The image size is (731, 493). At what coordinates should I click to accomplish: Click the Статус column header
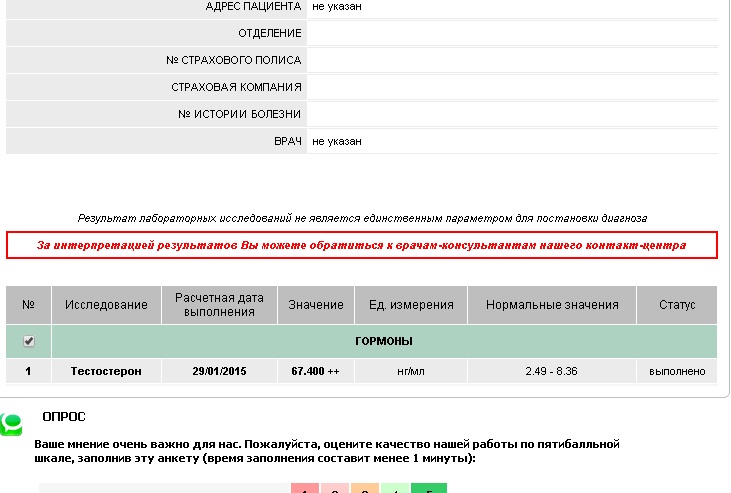[677, 305]
